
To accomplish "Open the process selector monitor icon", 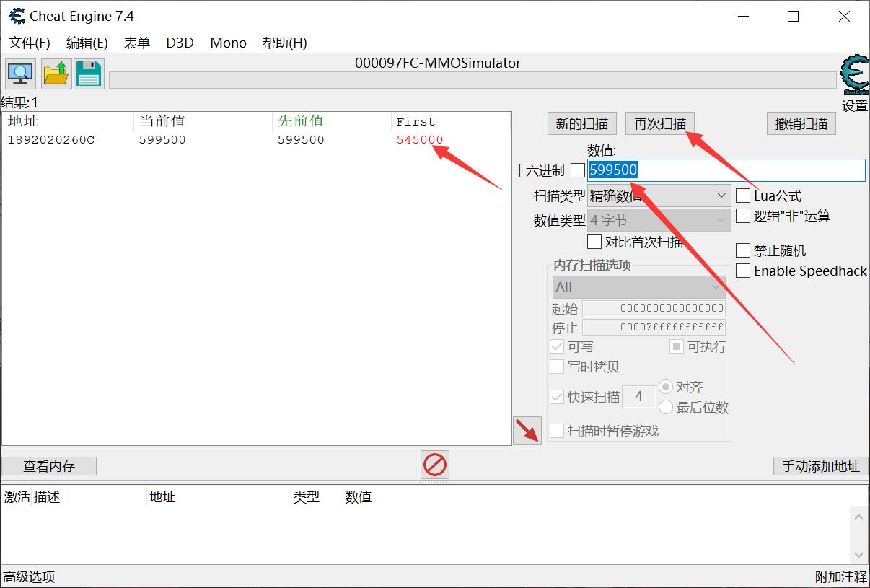I will 20,74.
